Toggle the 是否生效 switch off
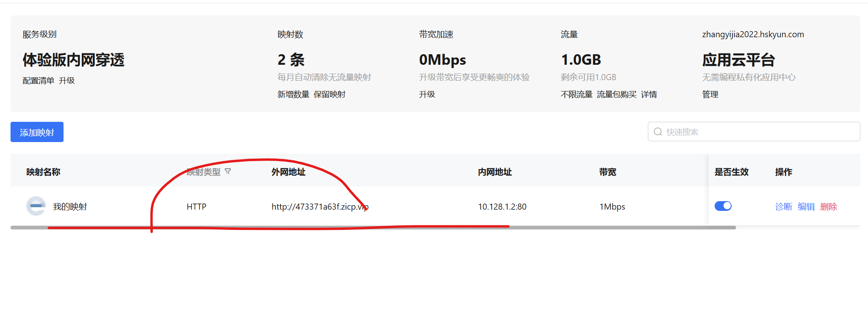 (723, 206)
